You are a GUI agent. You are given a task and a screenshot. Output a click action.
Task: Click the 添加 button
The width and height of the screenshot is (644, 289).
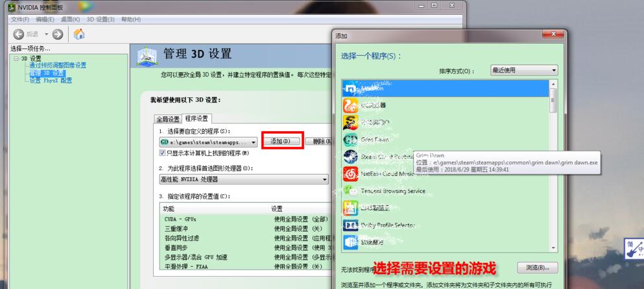coord(283,142)
